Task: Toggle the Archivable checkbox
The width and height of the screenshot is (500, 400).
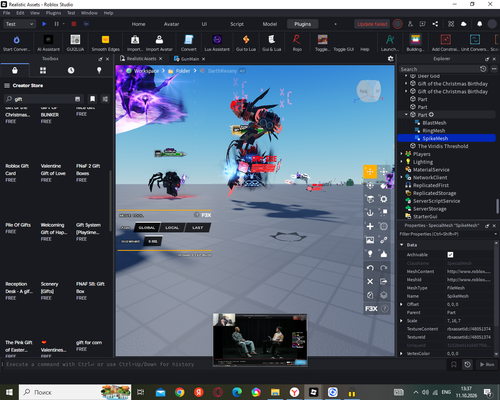Action: coord(450,255)
